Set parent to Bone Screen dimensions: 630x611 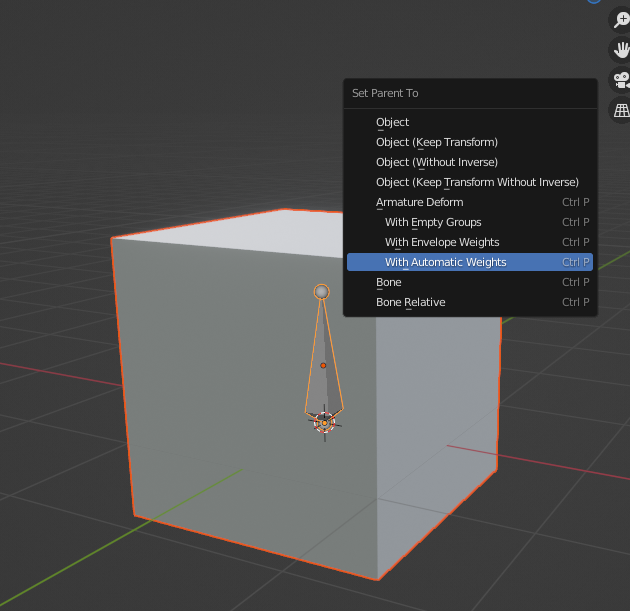click(389, 282)
